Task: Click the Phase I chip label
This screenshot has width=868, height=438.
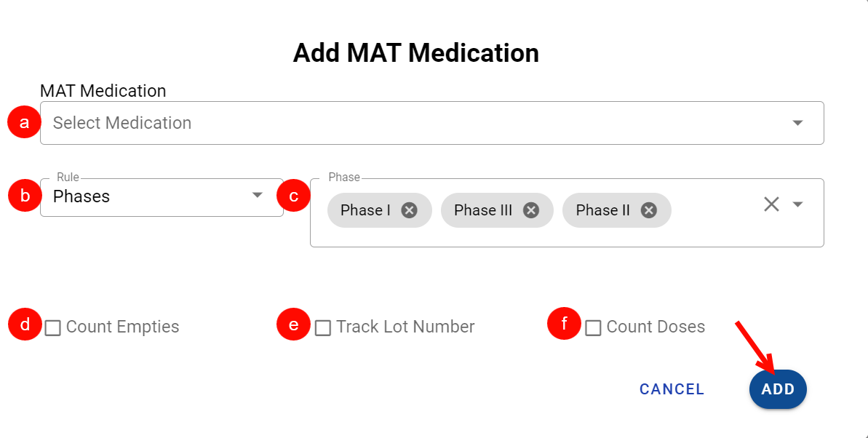Action: (365, 210)
